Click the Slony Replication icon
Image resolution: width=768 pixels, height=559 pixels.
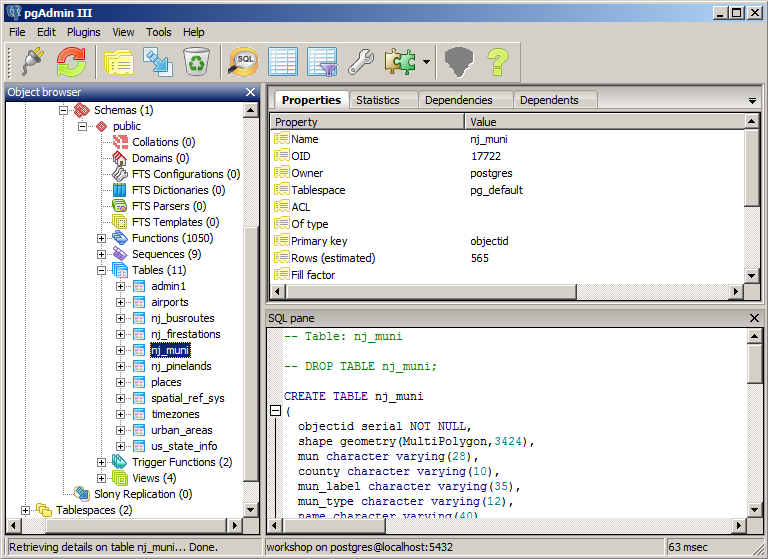point(82,494)
